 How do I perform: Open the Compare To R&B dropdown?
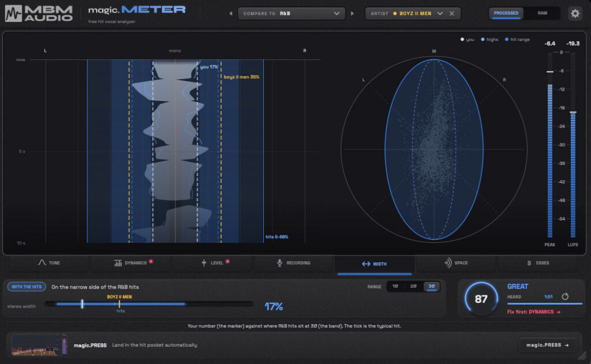tap(291, 14)
